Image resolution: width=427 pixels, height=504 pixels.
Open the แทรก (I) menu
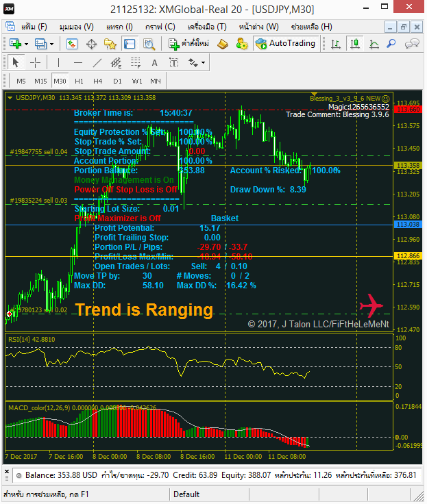(x=119, y=27)
